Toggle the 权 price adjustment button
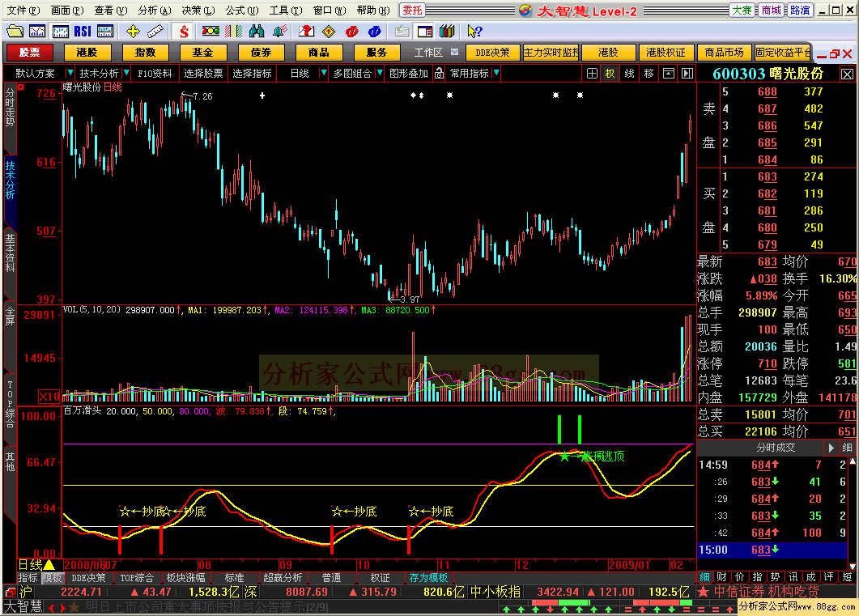Image resolution: width=859 pixels, height=616 pixels. point(610,74)
